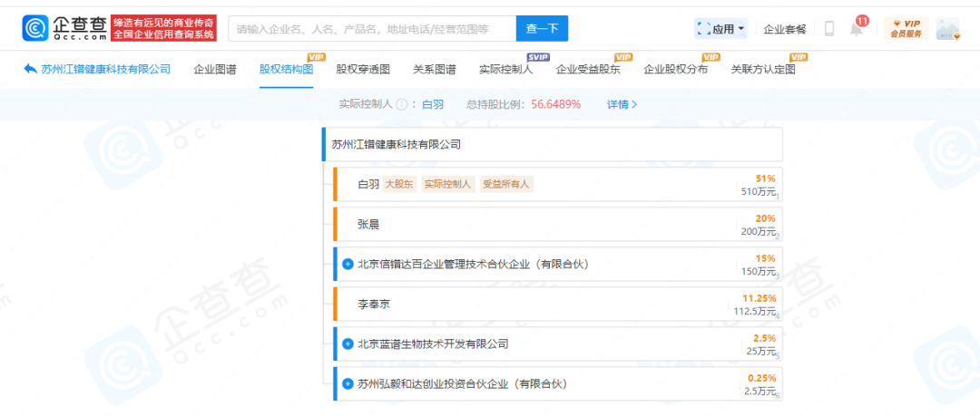Open the mobile phone icon in header
The height and width of the screenshot is (416, 980).
(x=829, y=29)
